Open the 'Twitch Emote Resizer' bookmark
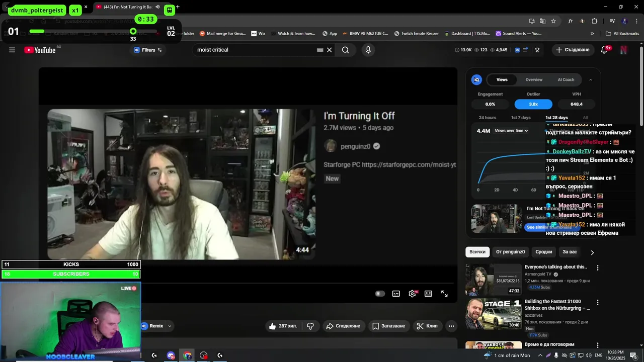This screenshot has width=644, height=362. (x=417, y=34)
